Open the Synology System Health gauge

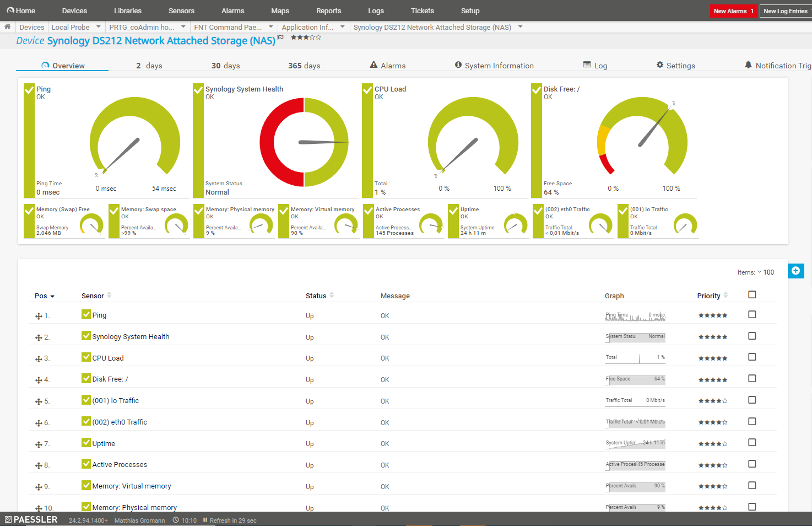[275, 141]
